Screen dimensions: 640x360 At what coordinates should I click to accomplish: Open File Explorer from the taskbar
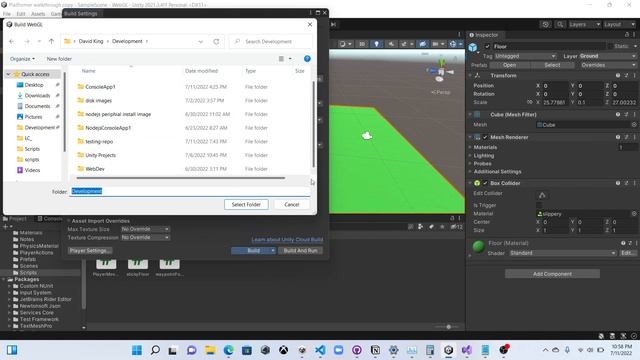[210, 350]
